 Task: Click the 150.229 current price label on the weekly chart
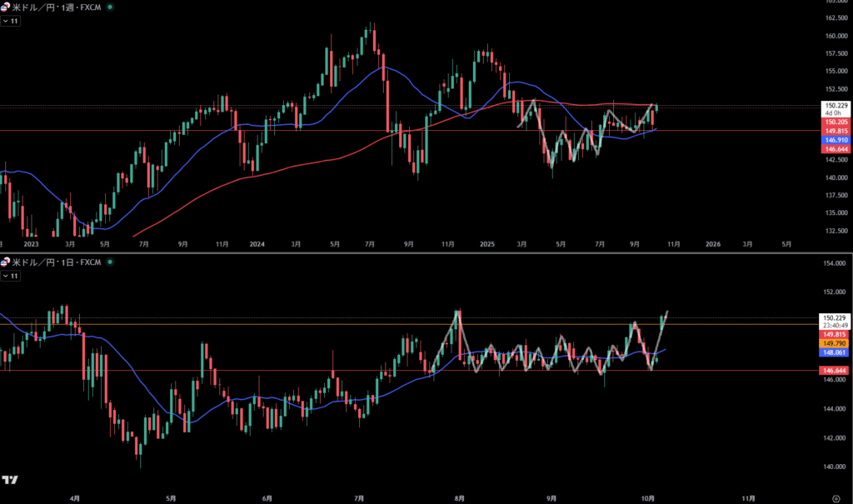pyautogui.click(x=836, y=105)
